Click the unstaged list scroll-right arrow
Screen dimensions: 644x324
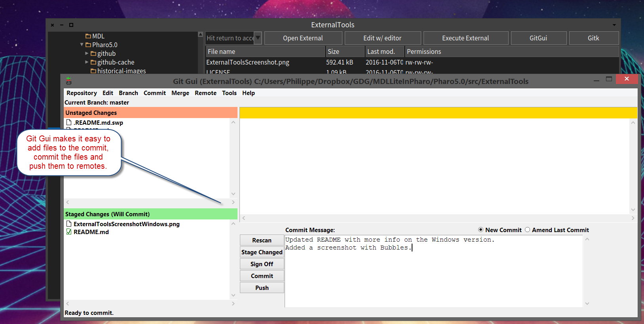pyautogui.click(x=233, y=202)
